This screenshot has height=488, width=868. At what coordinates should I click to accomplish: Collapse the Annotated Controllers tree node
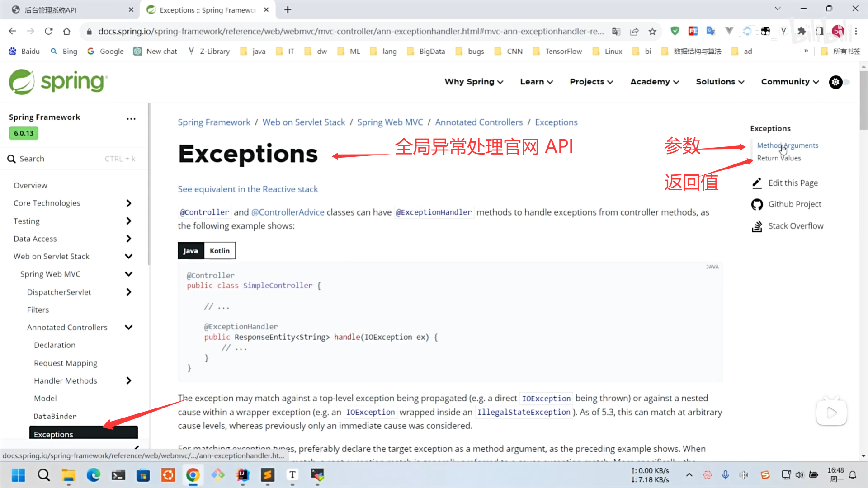[x=128, y=327]
